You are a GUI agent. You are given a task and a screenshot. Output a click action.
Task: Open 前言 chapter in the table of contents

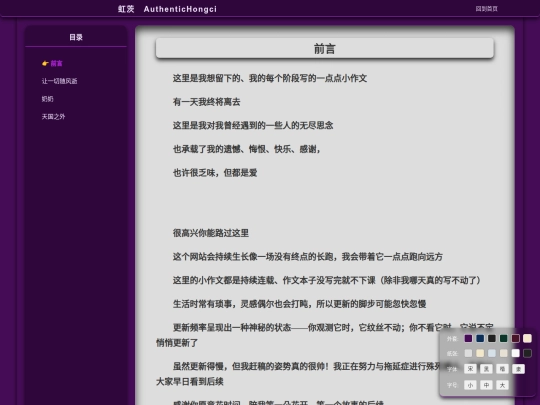56,63
